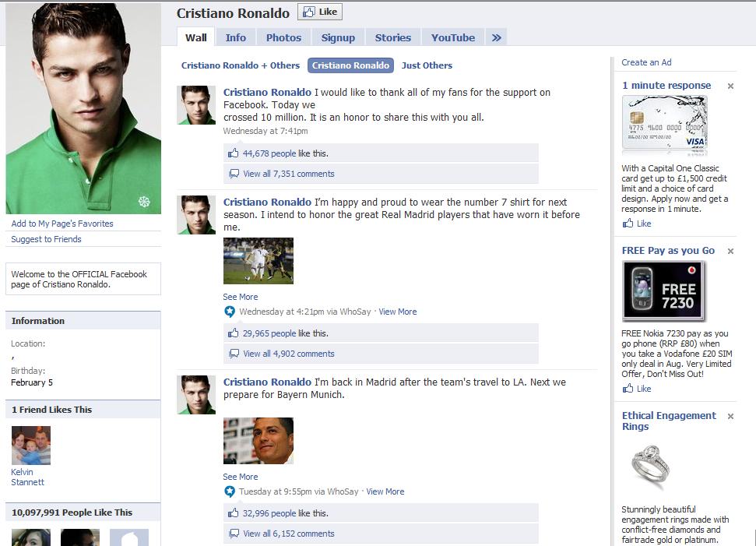The height and width of the screenshot is (546, 756).
Task: Open author name on the number 7 shirt post
Action: tap(267, 202)
